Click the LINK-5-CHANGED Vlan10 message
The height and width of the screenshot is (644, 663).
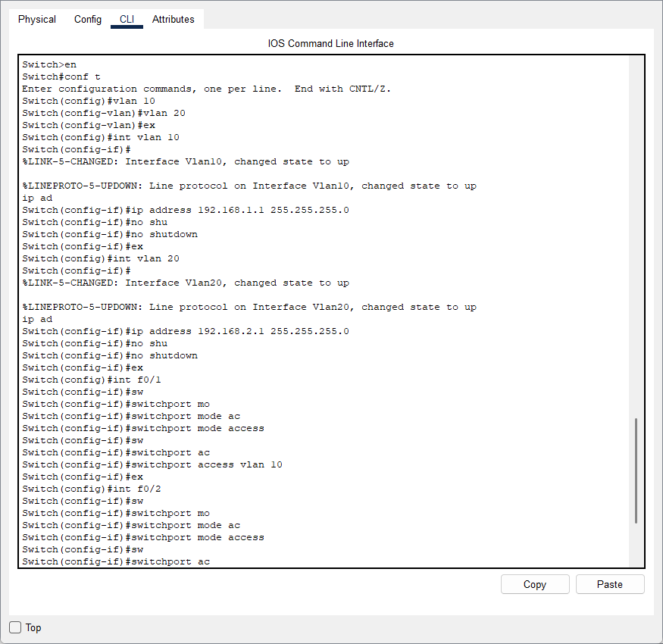186,161
